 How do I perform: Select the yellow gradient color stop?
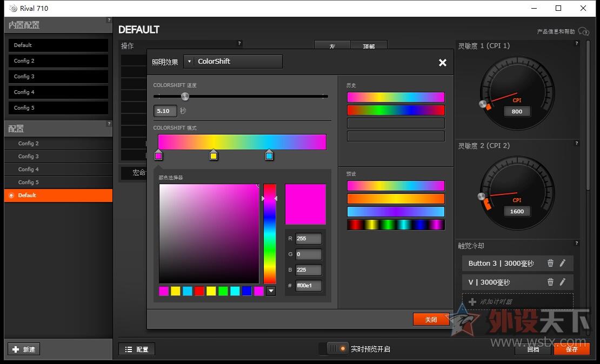(x=214, y=155)
